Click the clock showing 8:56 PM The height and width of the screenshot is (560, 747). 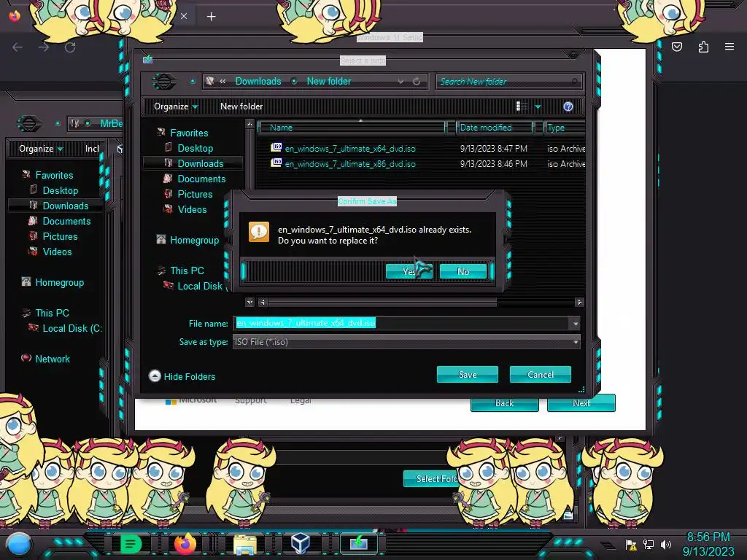[x=708, y=537]
